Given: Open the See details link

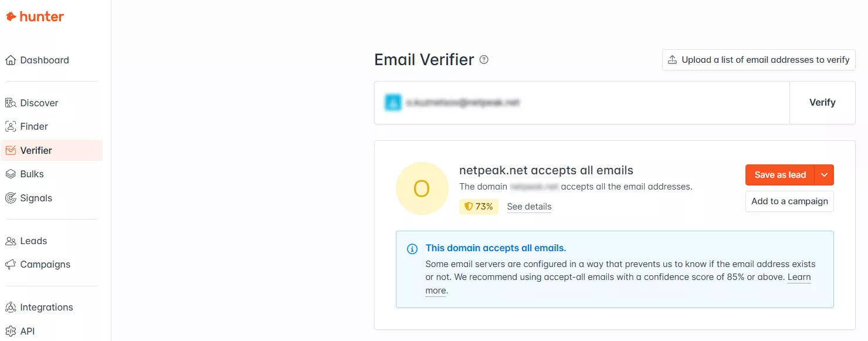Looking at the screenshot, I should (529, 207).
